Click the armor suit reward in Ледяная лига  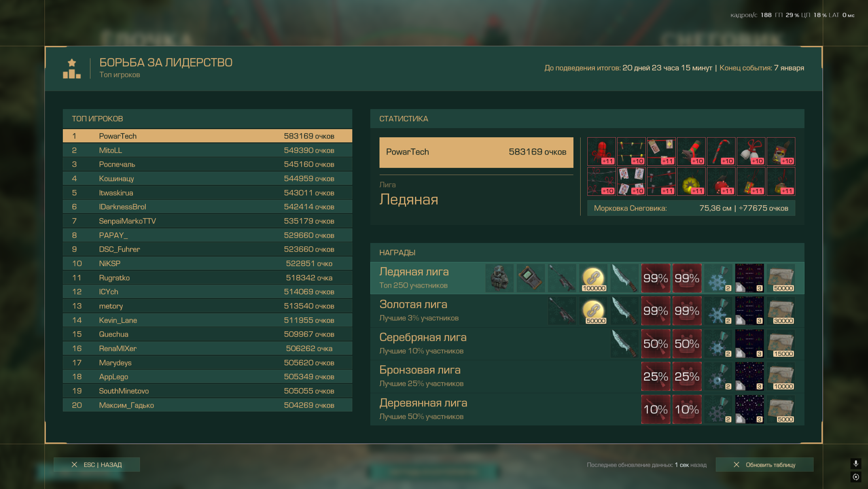499,278
